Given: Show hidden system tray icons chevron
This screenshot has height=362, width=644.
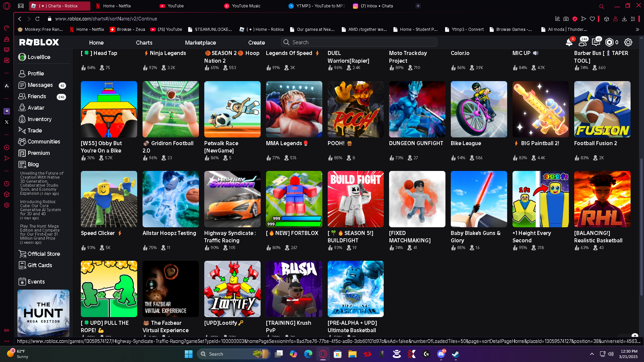Looking at the screenshot, I should [x=592, y=354].
